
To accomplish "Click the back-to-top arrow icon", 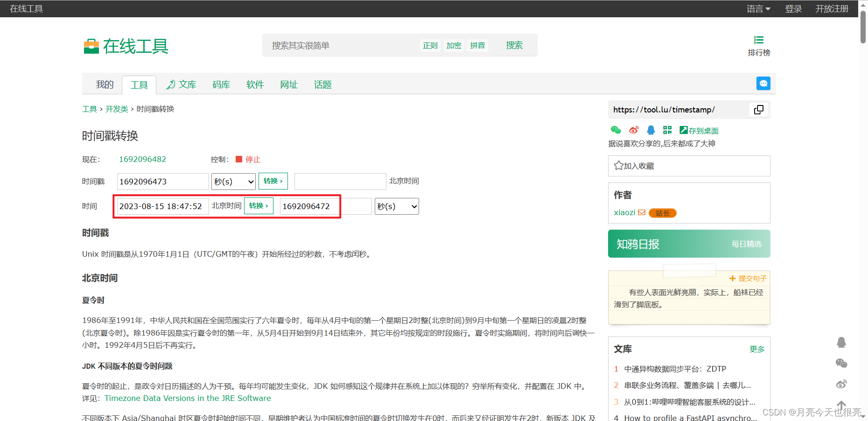I will [x=841, y=405].
